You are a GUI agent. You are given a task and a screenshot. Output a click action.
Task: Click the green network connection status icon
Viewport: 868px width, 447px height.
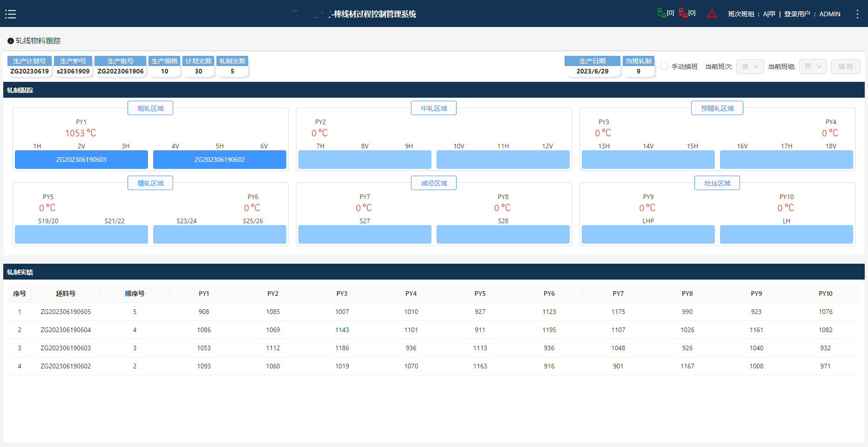tap(661, 13)
